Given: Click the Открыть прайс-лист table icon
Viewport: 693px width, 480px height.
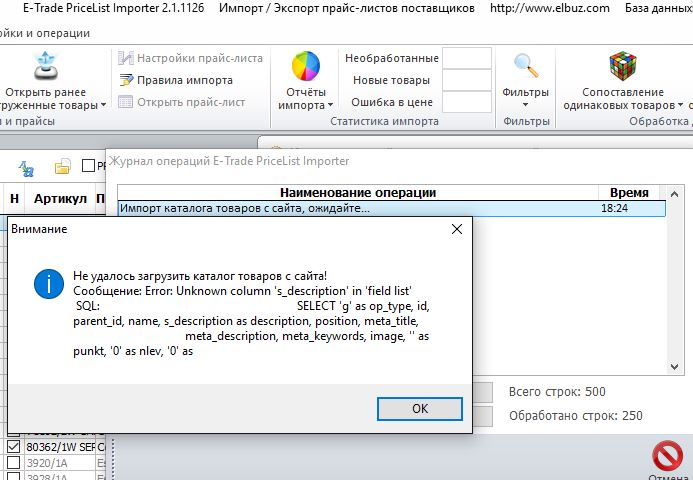Looking at the screenshot, I should pyautogui.click(x=126, y=102).
